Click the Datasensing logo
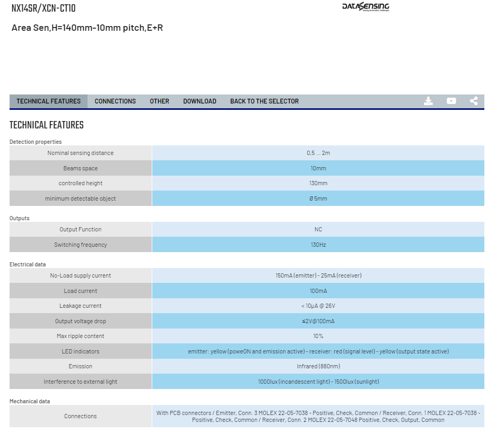 click(366, 6)
